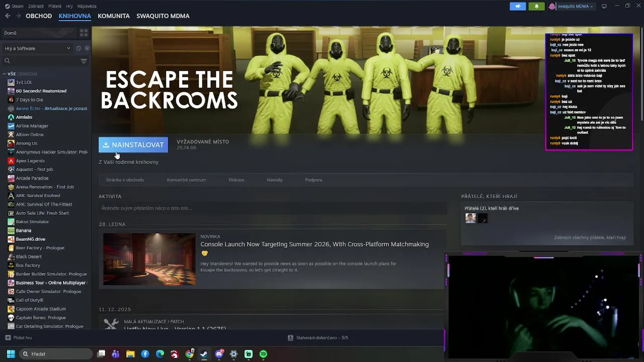The width and height of the screenshot is (644, 362).
Task: Open Facebook taskbar icon
Action: 145,354
